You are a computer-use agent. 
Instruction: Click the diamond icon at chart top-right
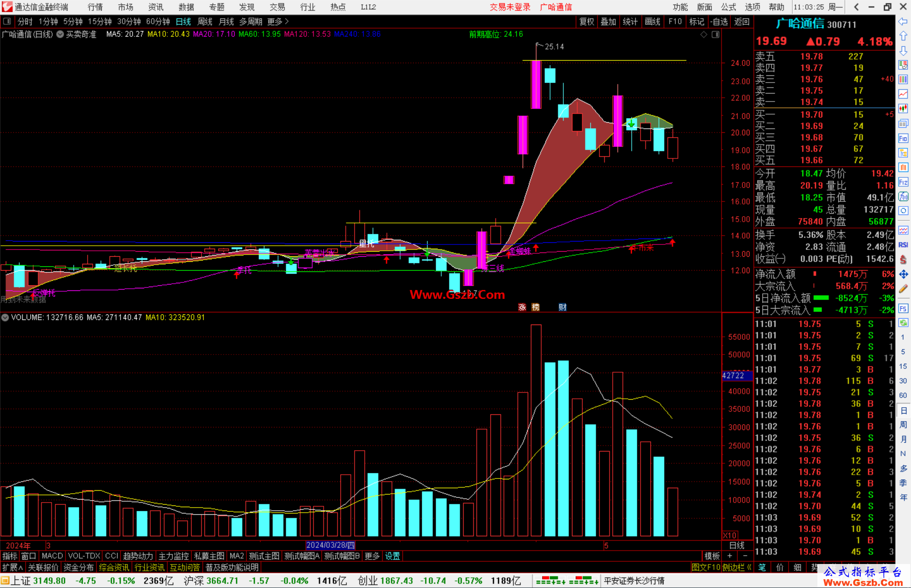tap(703, 35)
